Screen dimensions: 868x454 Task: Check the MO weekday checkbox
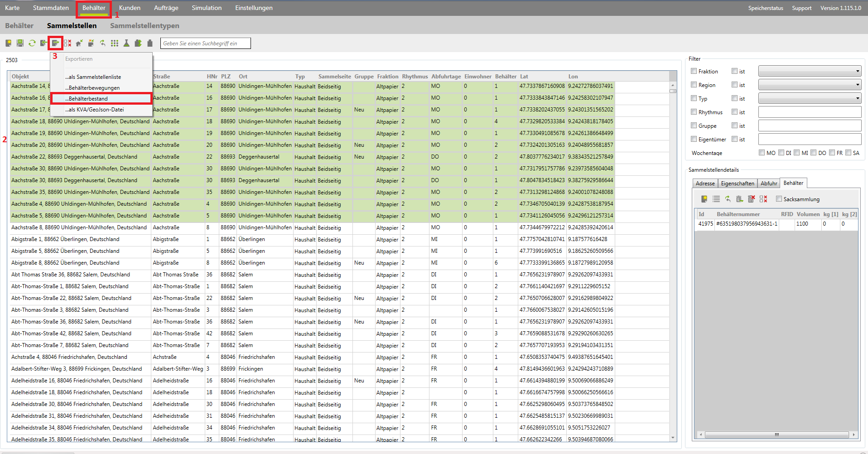click(762, 153)
